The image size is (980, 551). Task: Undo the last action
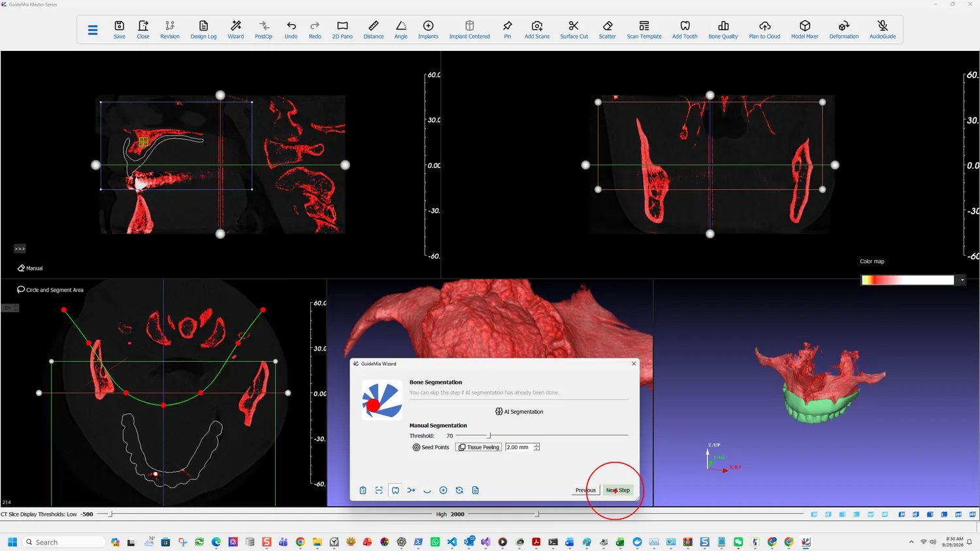(291, 29)
